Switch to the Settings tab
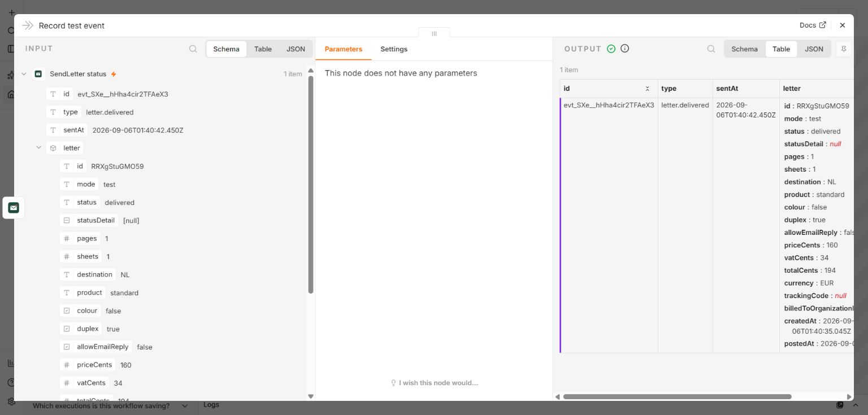 click(x=394, y=49)
